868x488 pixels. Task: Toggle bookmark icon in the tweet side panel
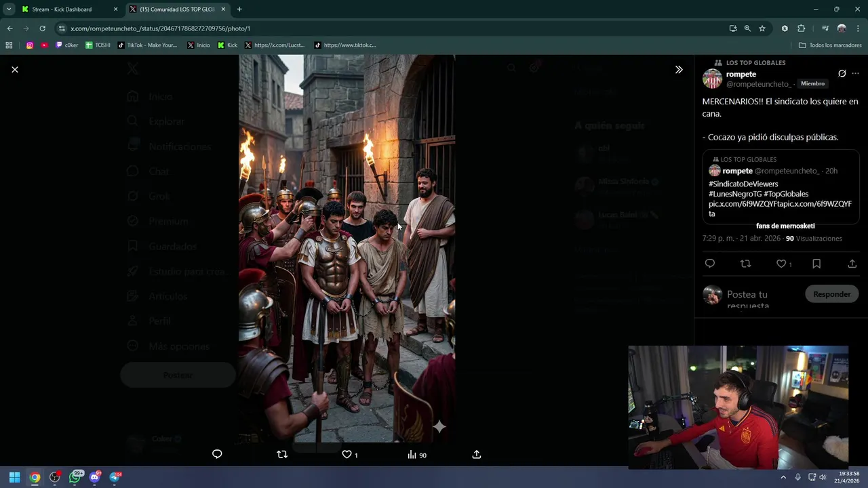click(x=816, y=264)
